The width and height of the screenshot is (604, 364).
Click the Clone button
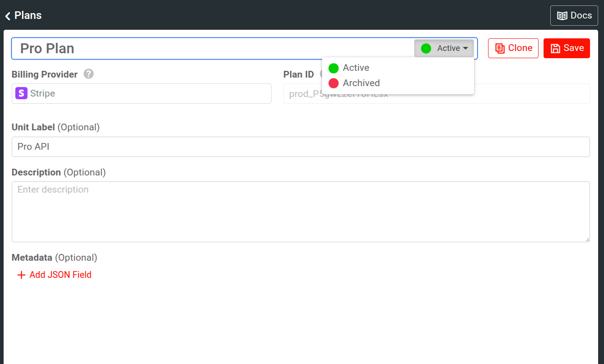513,48
